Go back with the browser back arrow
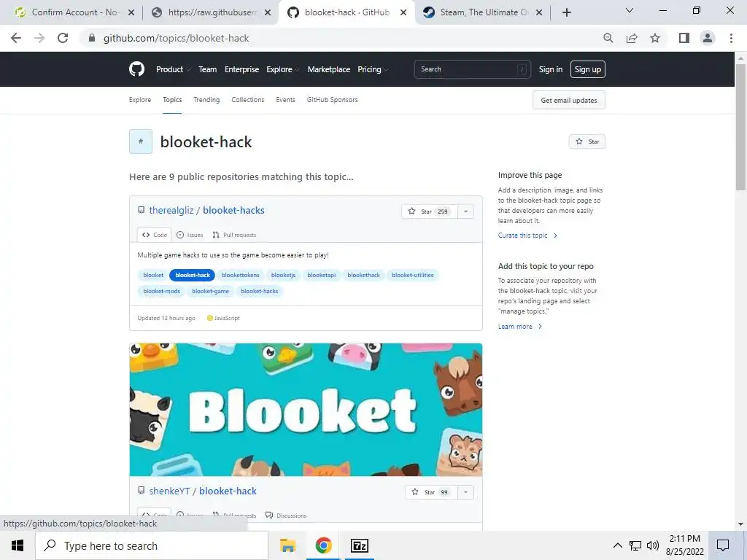 (x=16, y=38)
